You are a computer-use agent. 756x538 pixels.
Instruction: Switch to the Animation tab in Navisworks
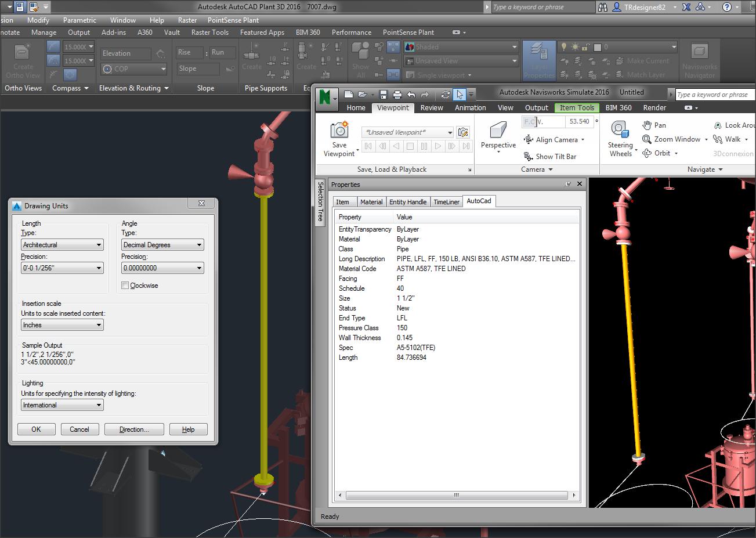(470, 108)
